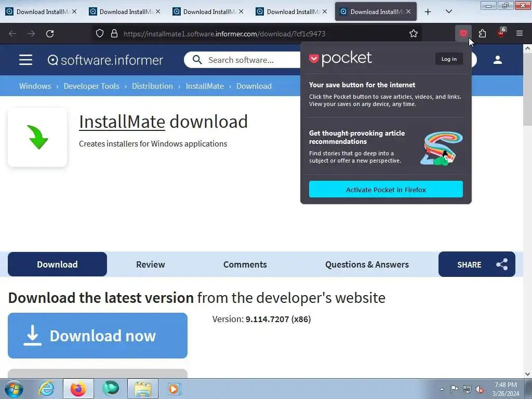Open the Firefox application menu hamburger
Viewport: 532px width, 399px height.
pyautogui.click(x=519, y=33)
